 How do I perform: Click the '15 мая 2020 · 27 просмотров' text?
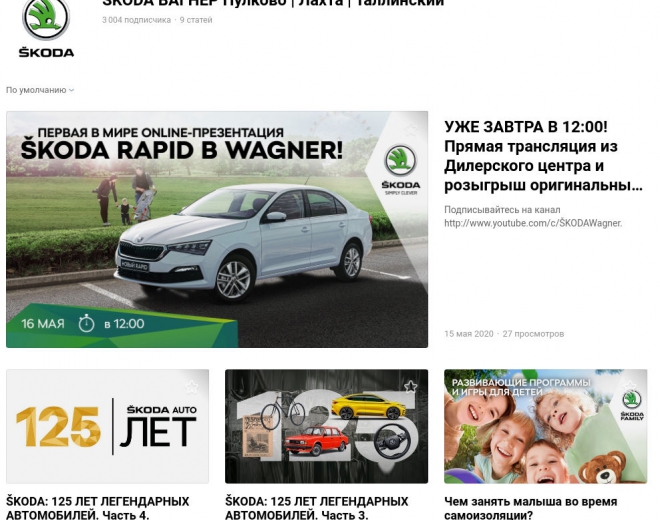tap(504, 334)
